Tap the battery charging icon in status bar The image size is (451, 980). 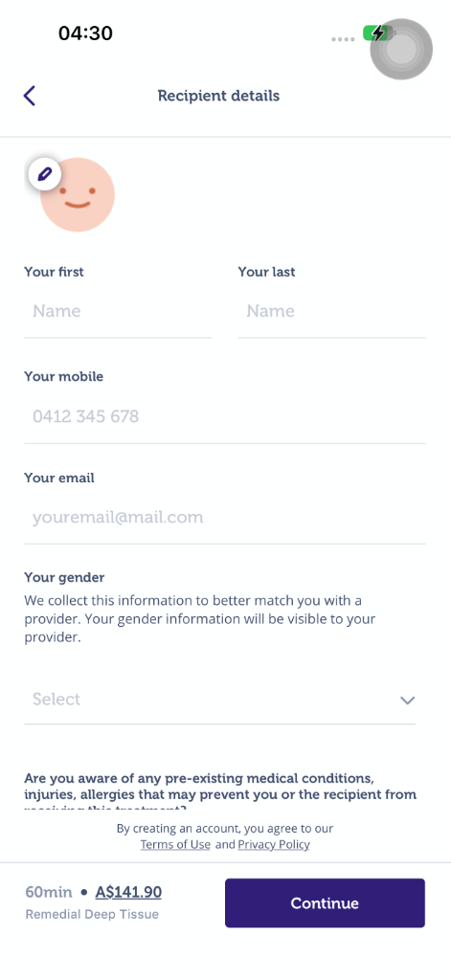(375, 33)
